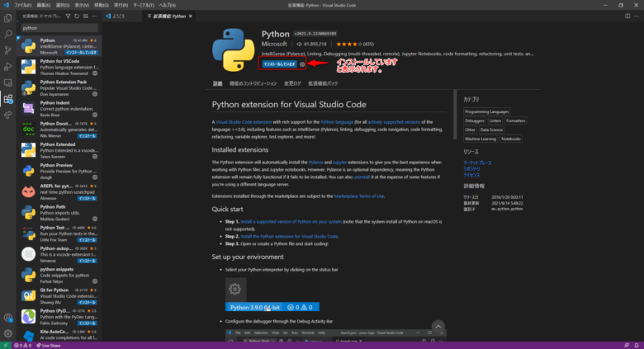Open errors and warnings in status bar

[x=23, y=346]
